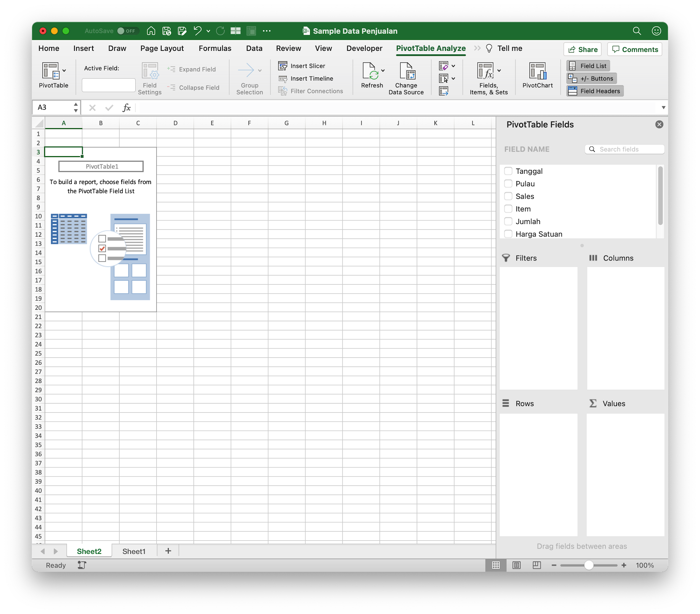The image size is (700, 614).
Task: Open the Insert ribbon tab
Action: [83, 48]
